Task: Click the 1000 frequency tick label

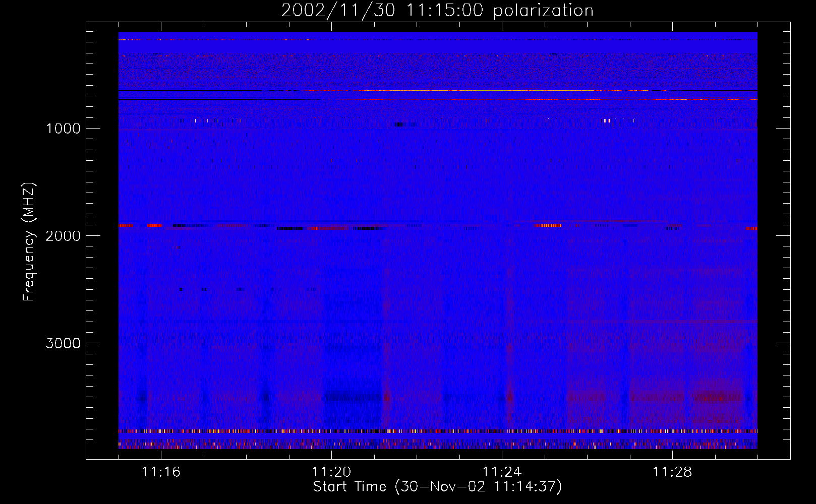Action: point(63,129)
